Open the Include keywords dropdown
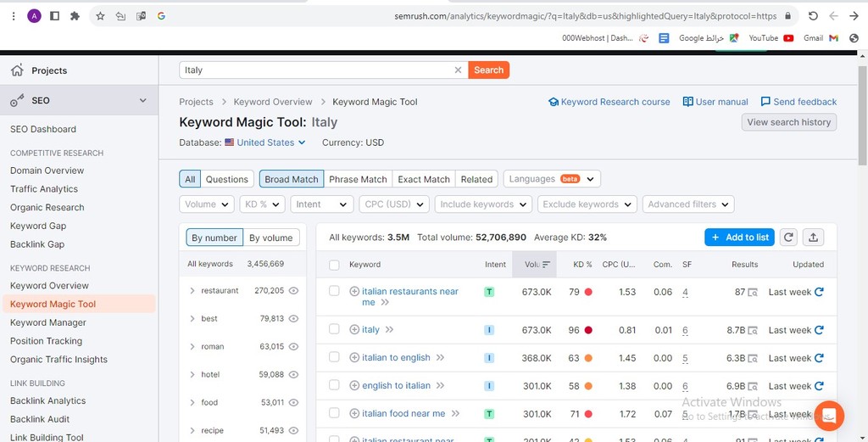 [483, 204]
